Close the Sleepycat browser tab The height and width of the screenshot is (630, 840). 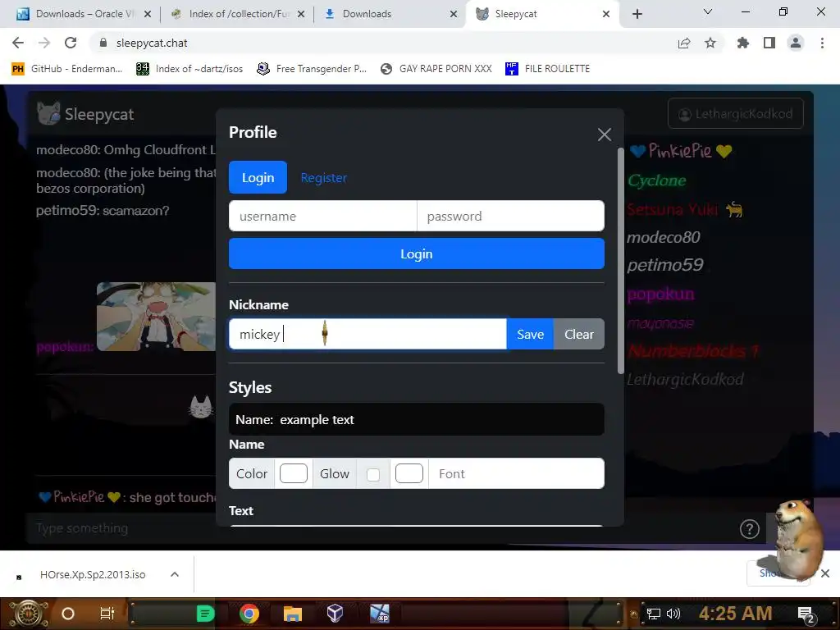(x=606, y=14)
